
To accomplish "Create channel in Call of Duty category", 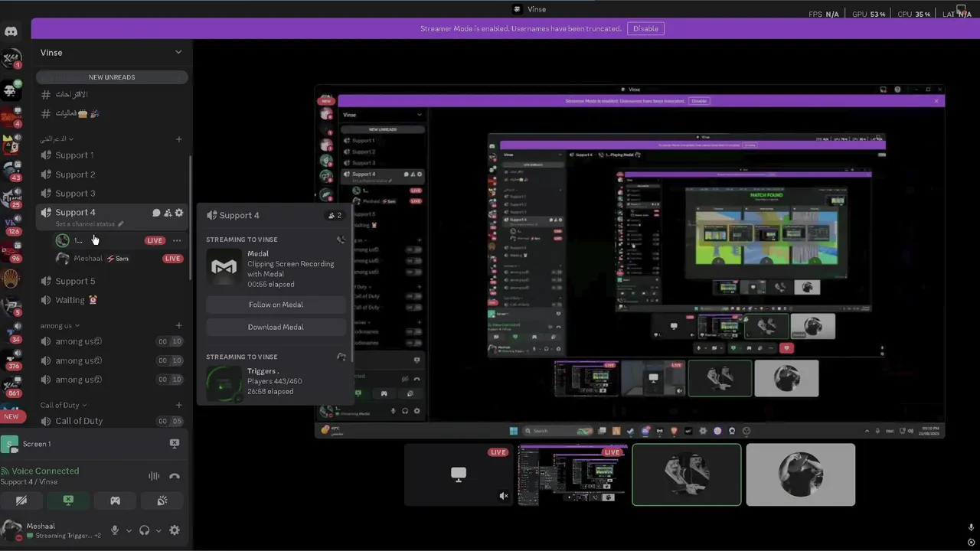I will pyautogui.click(x=179, y=405).
